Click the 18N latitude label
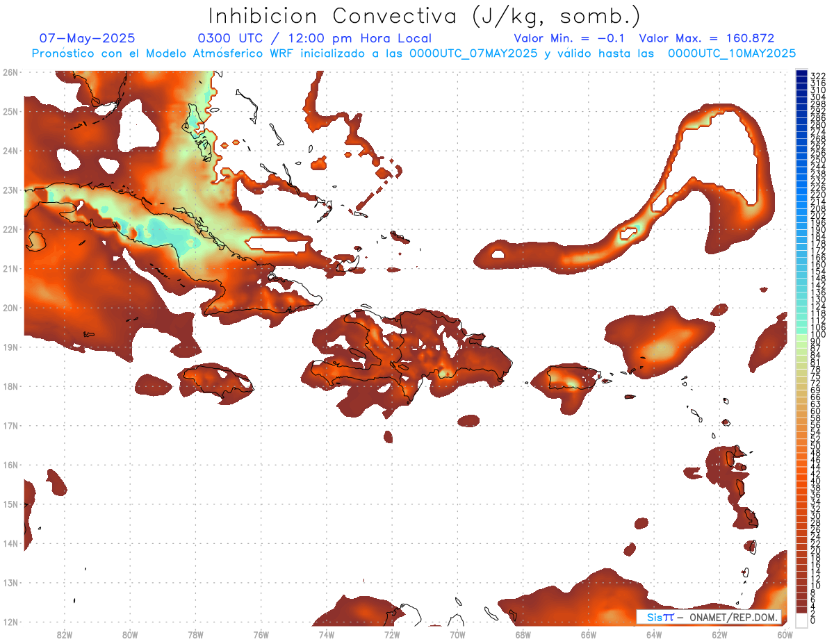Image resolution: width=834 pixels, height=644 pixels. (10, 386)
